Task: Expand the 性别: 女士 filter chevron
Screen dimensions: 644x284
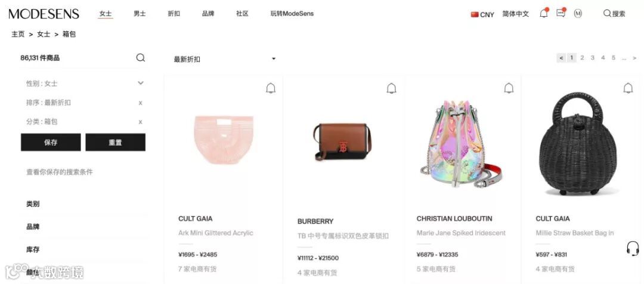Action: tap(141, 83)
